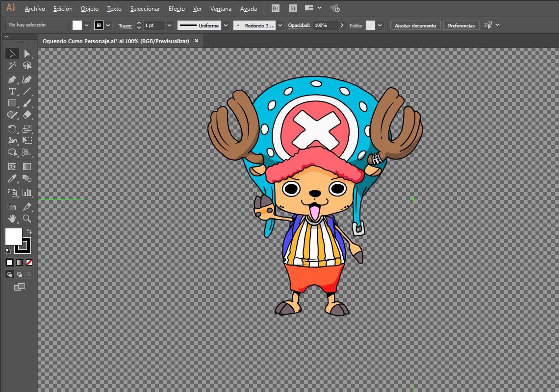Open the Efecto menu

177,8
